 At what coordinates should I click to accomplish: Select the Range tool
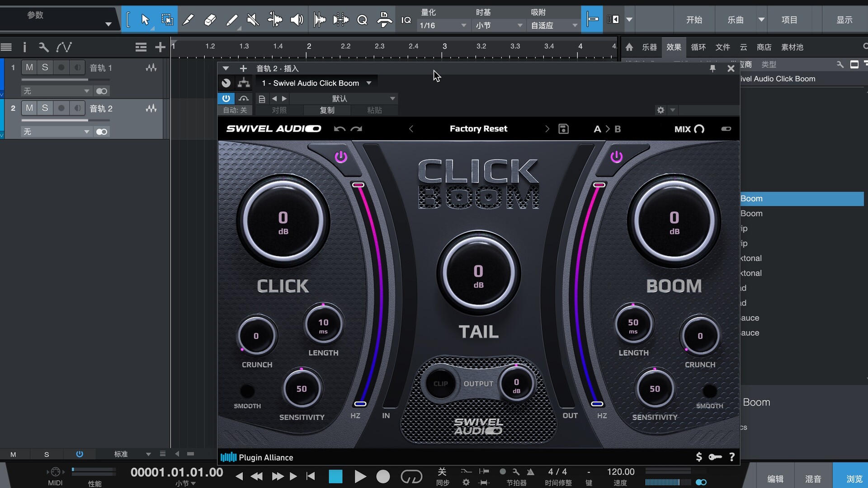pyautogui.click(x=167, y=19)
